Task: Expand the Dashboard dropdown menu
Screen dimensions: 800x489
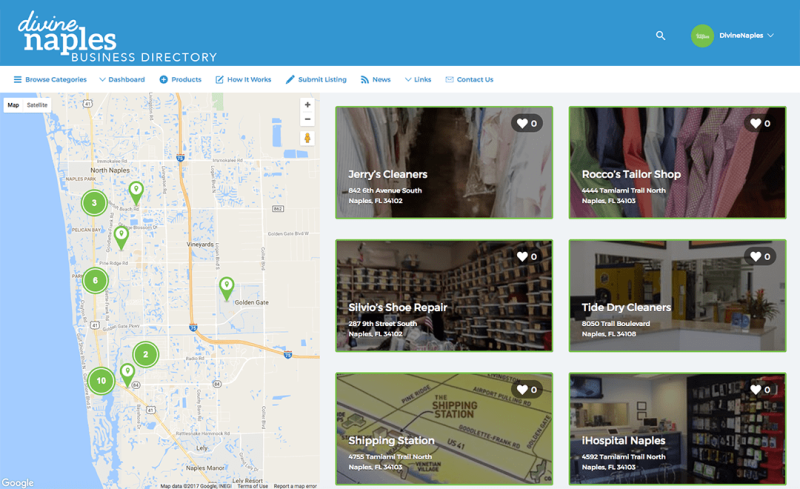Action: click(x=122, y=80)
